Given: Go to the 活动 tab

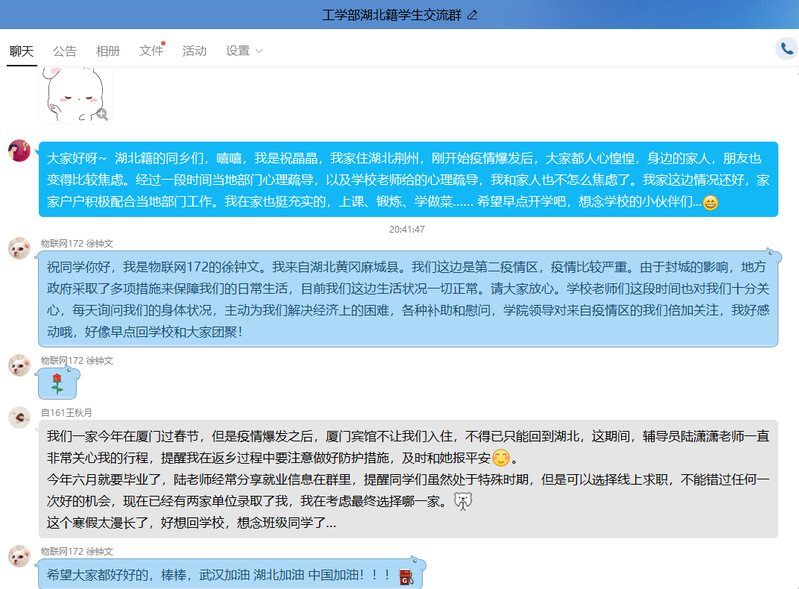Looking at the screenshot, I should 194,51.
